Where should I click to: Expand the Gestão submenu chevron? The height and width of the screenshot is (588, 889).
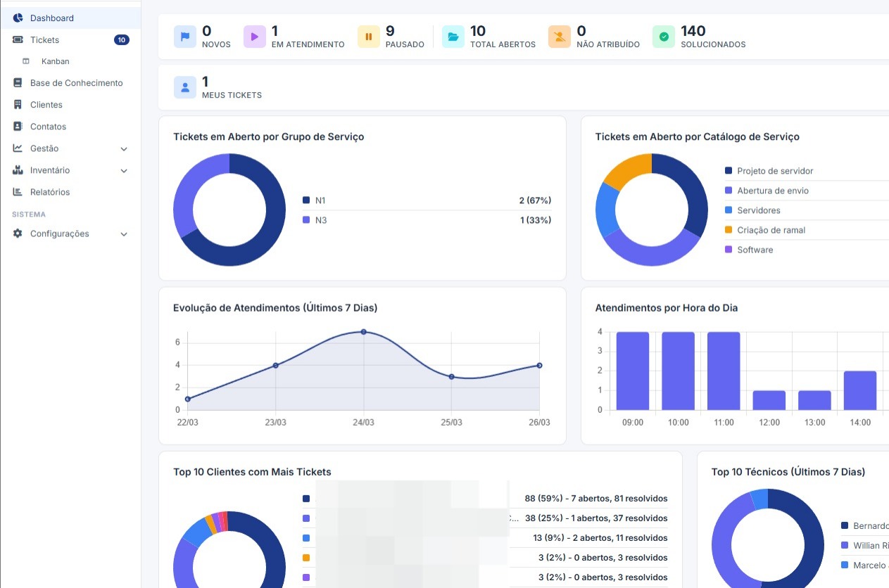[124, 149]
